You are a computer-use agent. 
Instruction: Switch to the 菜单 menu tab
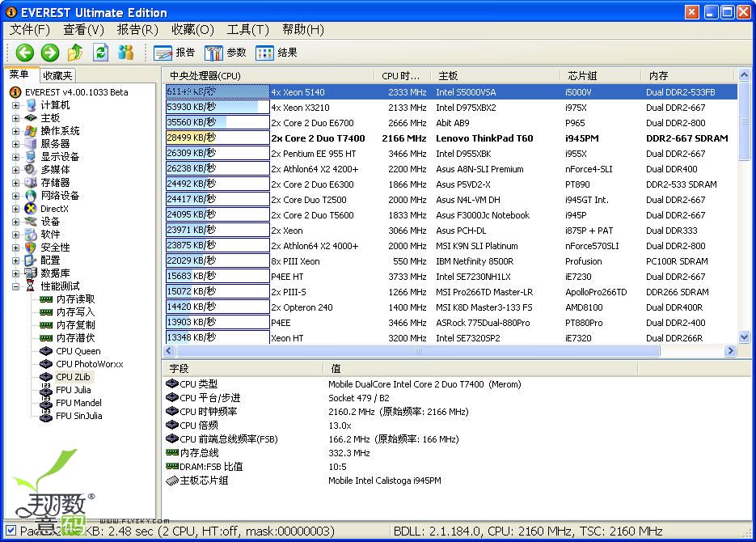coord(20,74)
